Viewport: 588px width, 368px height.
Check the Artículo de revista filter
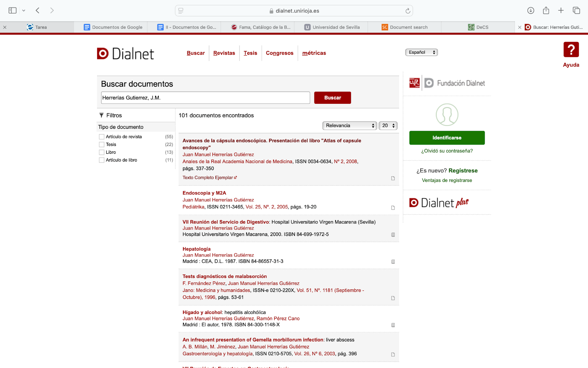[102, 137]
